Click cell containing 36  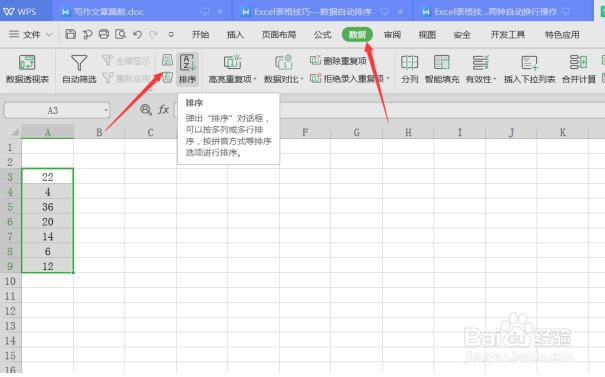tap(47, 207)
